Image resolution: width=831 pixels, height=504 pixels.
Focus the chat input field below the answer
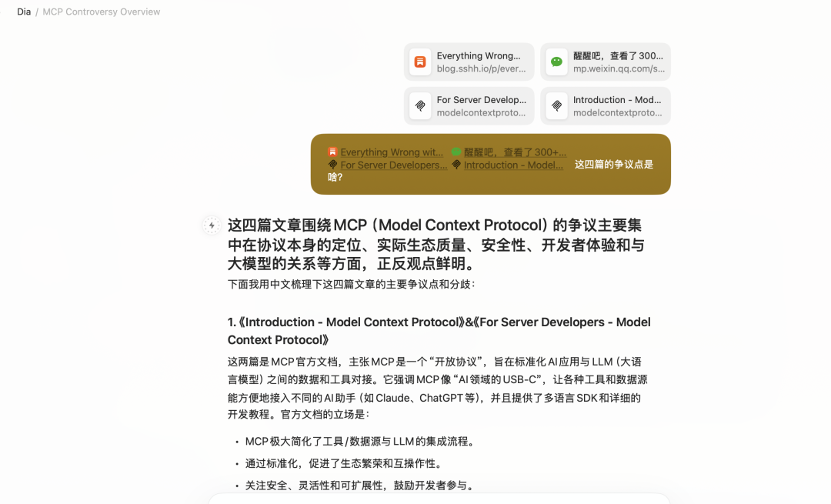click(x=439, y=499)
